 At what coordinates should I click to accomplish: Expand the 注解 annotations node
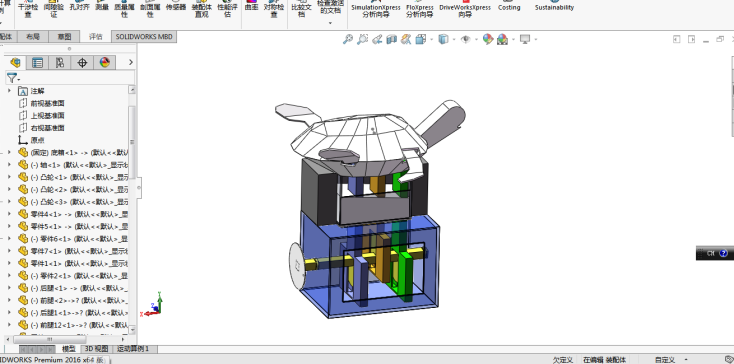point(9,91)
